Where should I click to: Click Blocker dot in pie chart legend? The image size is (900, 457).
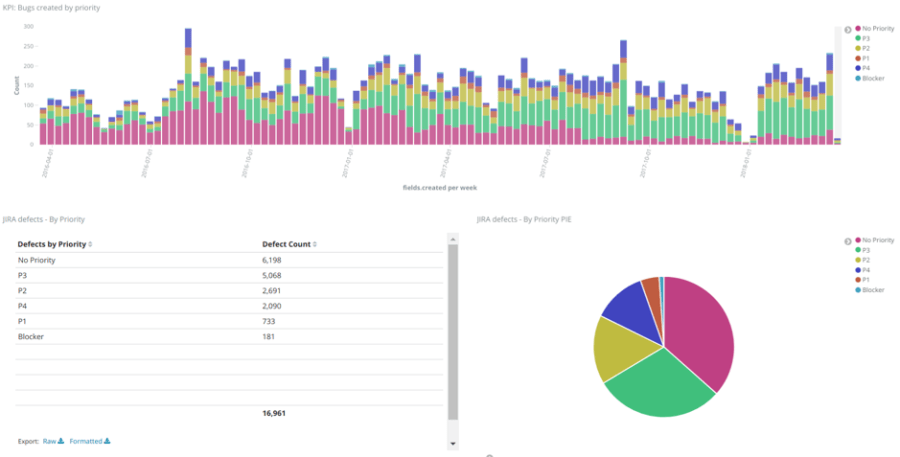857,290
